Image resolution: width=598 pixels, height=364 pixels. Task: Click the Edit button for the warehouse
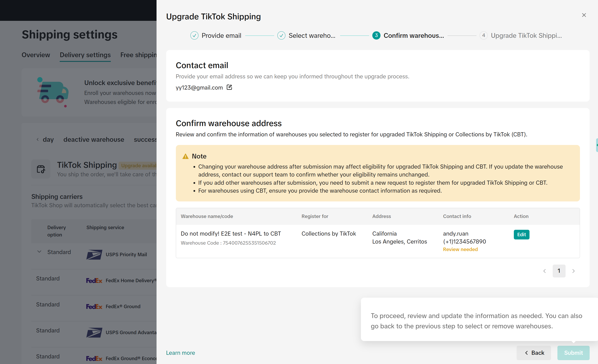click(521, 235)
